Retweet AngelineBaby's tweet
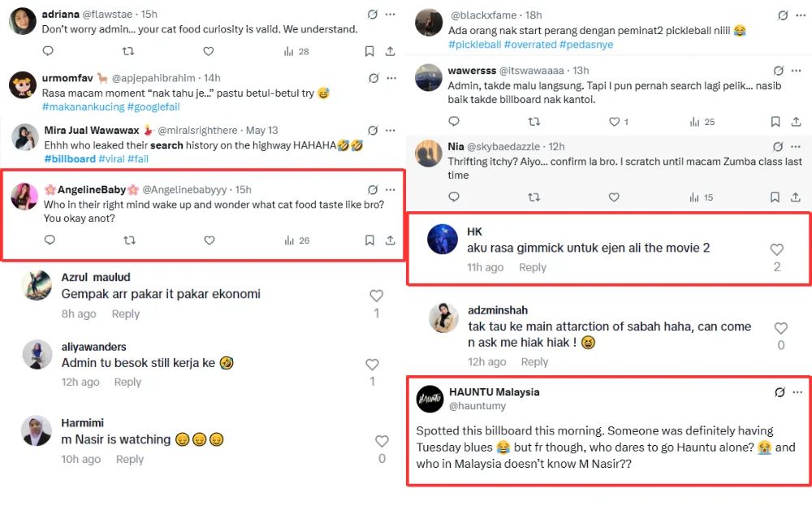 [129, 240]
